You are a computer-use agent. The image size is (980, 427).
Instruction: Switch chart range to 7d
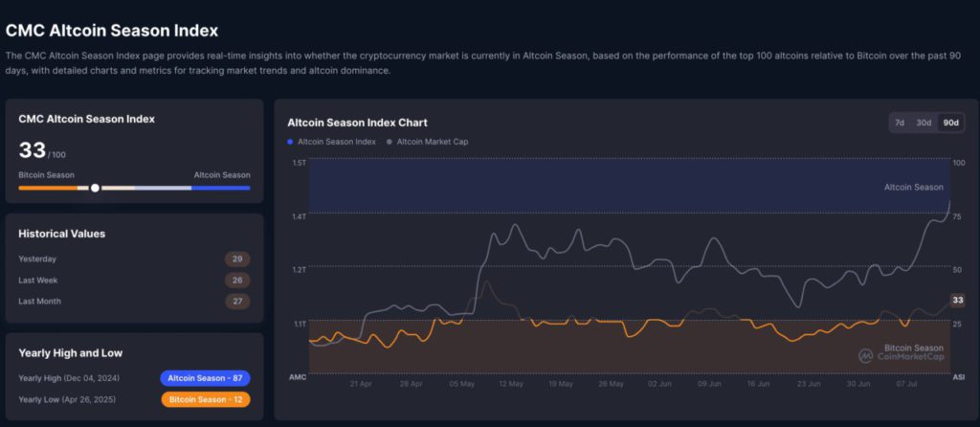tap(900, 123)
